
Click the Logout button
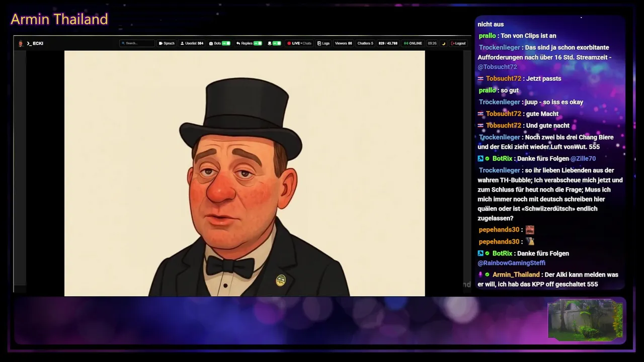(x=458, y=43)
